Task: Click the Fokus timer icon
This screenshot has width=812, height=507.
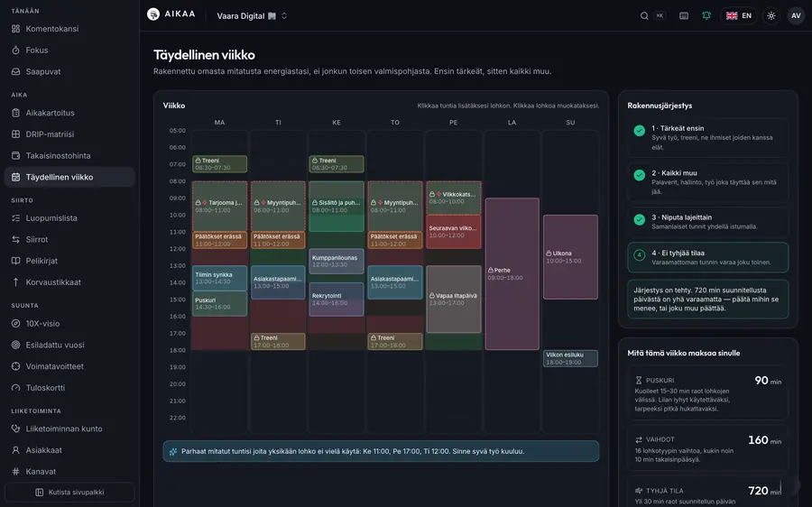Action: (15, 51)
